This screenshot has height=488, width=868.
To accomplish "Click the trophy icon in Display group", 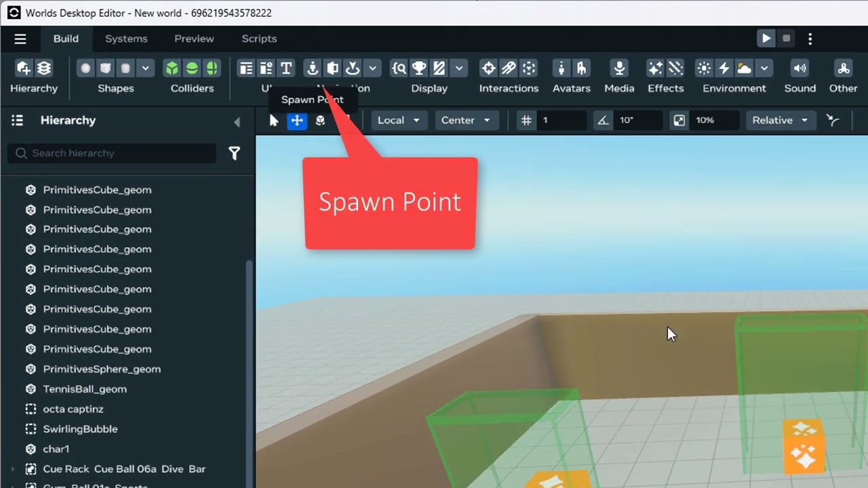I will pyautogui.click(x=419, y=68).
